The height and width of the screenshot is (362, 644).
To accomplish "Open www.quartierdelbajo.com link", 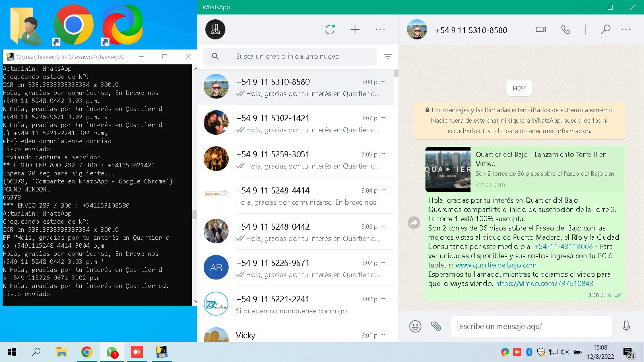I will click(x=496, y=265).
